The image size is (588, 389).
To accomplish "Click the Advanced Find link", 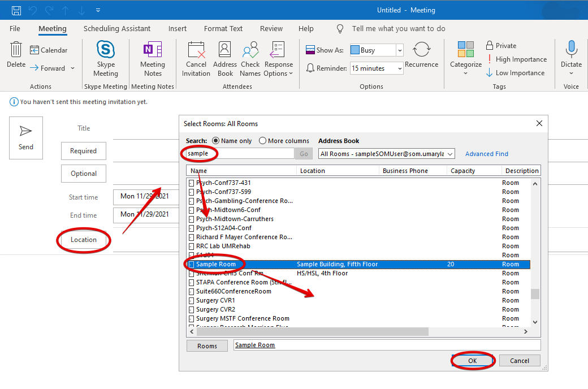I will [486, 154].
